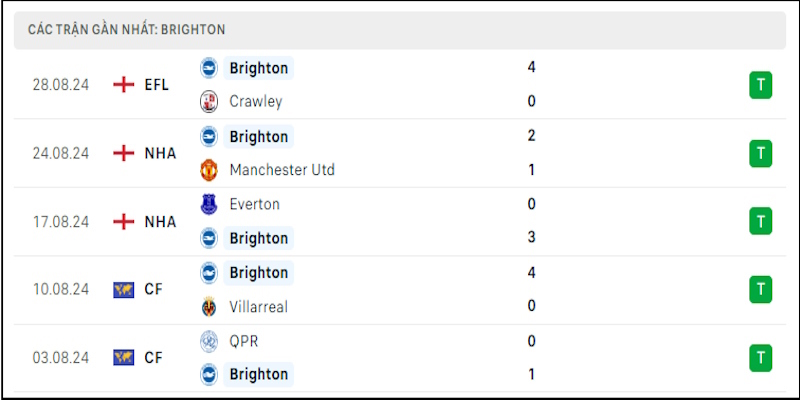
Task: Click England flag beside EFL label
Action: click(124, 85)
